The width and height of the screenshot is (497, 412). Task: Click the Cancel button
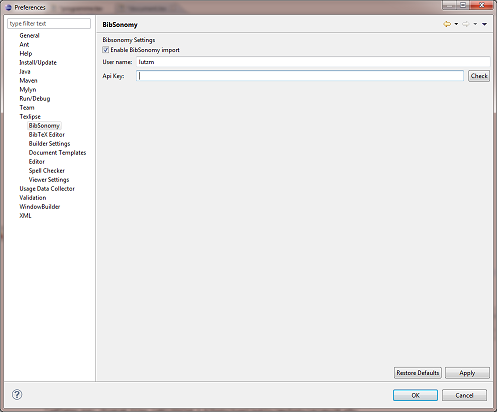point(464,395)
